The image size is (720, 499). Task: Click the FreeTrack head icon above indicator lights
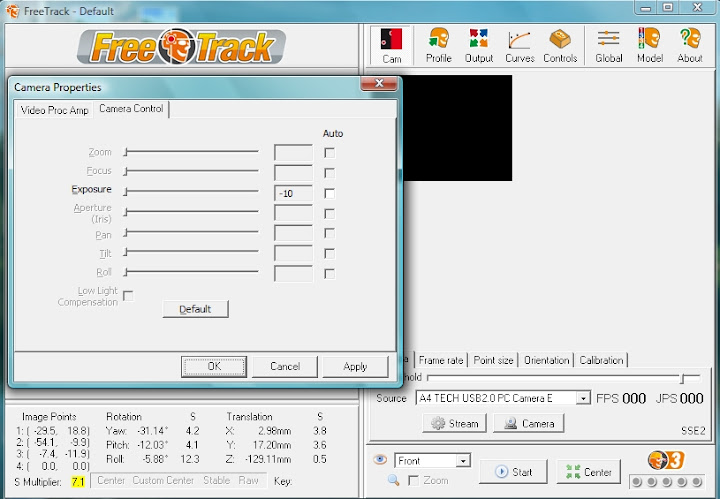coord(666,460)
